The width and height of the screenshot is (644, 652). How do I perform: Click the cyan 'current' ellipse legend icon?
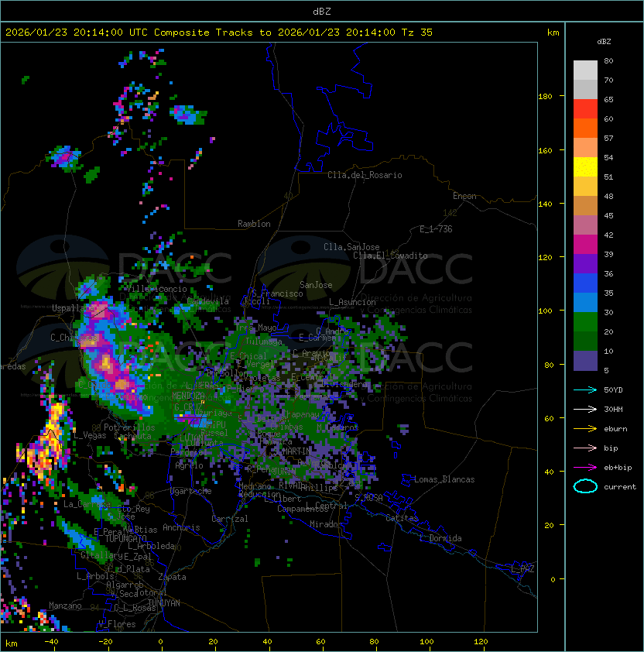click(x=585, y=486)
